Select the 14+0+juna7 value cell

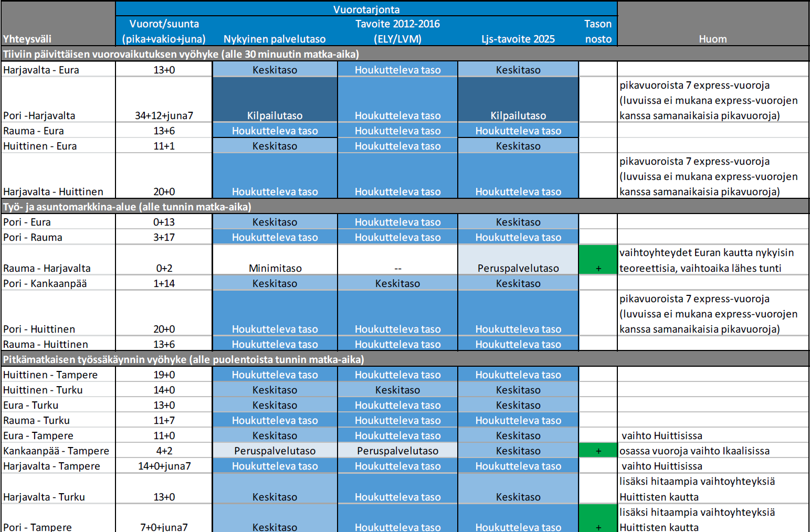(x=164, y=466)
